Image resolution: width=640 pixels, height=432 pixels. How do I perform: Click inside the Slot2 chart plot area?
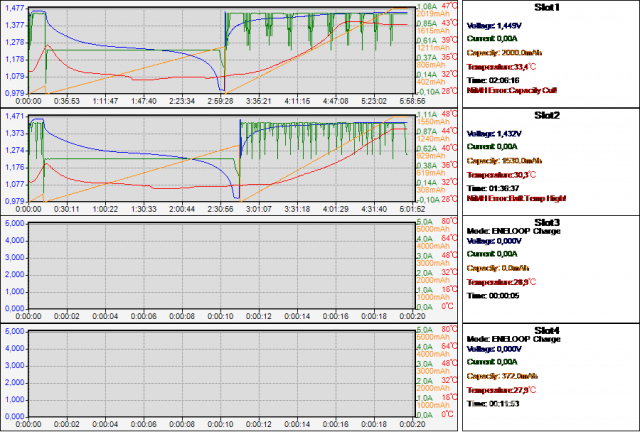(222, 158)
